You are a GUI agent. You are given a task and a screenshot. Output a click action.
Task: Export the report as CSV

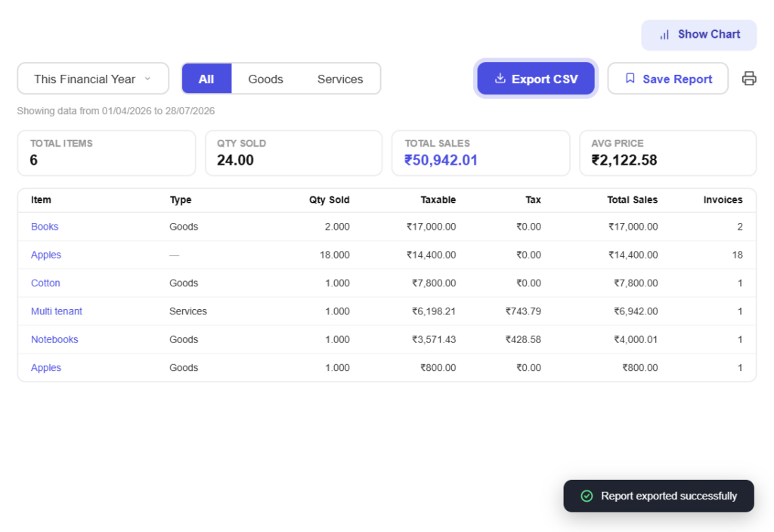[x=536, y=79]
